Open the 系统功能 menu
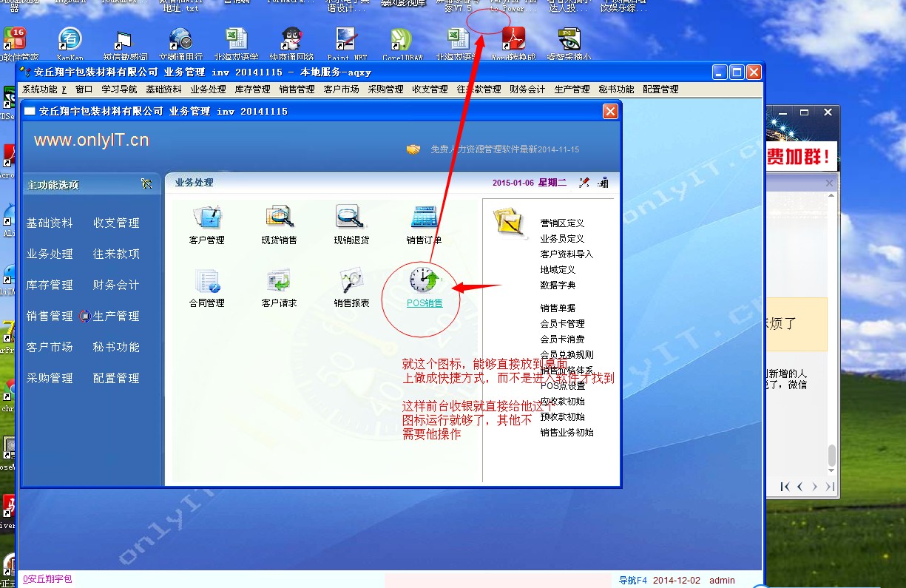Viewport: 906px width, 588px height. coord(43,89)
